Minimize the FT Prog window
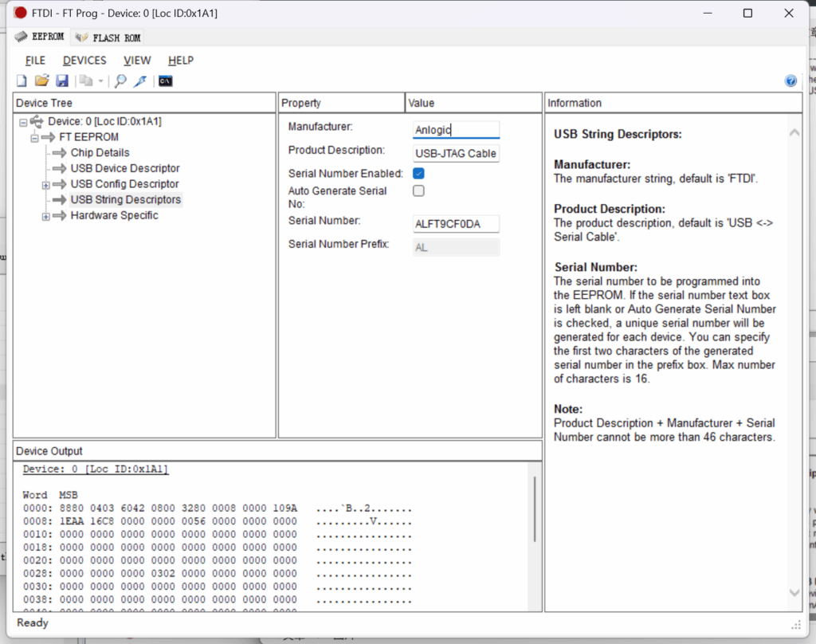 [x=708, y=13]
